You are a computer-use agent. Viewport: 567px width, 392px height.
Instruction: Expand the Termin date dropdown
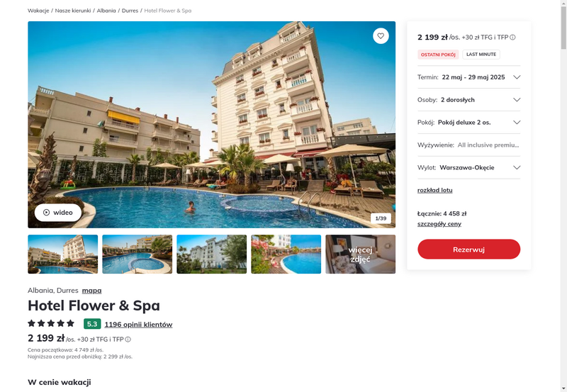click(x=468, y=77)
